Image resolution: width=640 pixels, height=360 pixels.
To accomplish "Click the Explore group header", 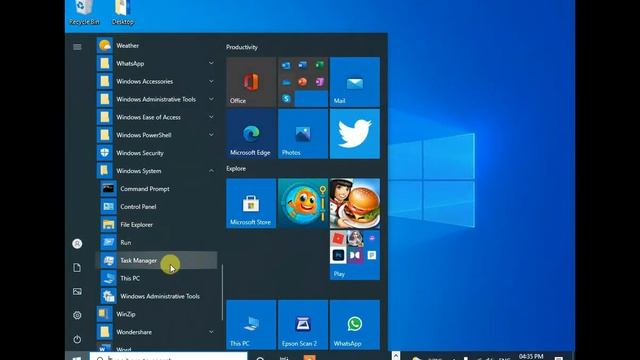I will 236,169.
